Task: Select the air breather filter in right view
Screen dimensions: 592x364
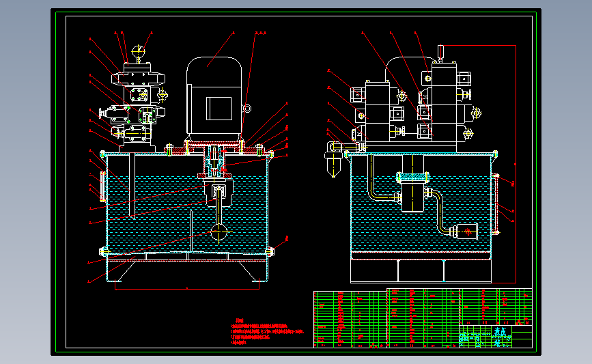Action: [333, 159]
